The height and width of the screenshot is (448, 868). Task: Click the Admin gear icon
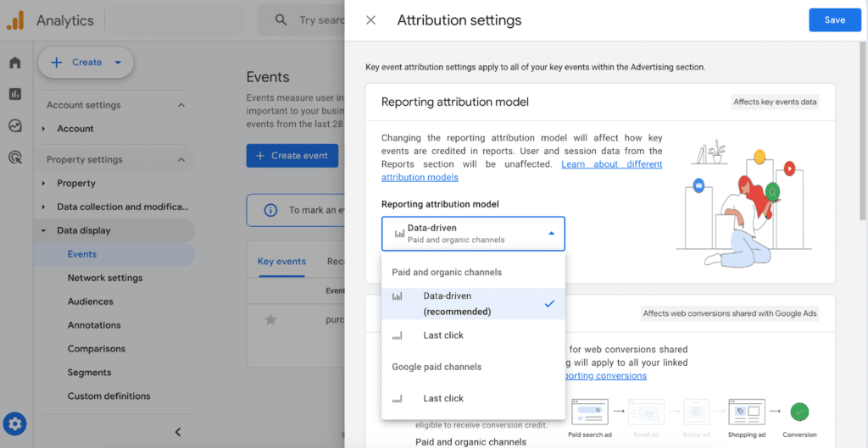pos(14,423)
